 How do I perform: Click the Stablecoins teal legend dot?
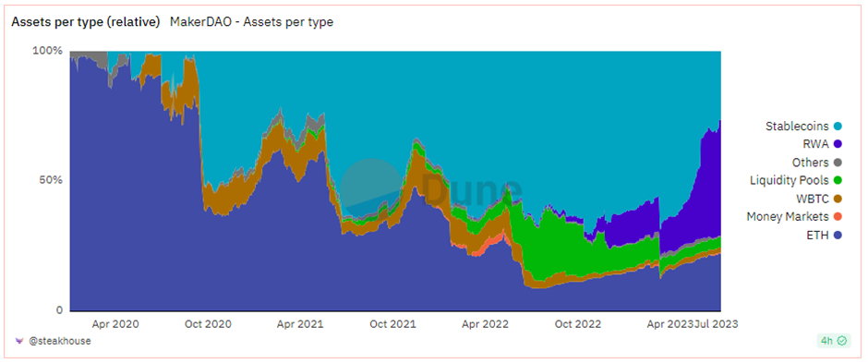[838, 127]
